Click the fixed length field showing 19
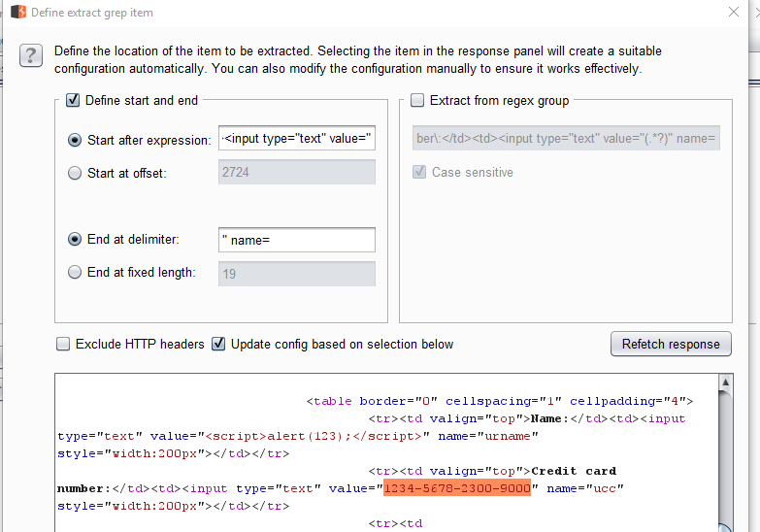The width and height of the screenshot is (760, 532). click(x=297, y=274)
